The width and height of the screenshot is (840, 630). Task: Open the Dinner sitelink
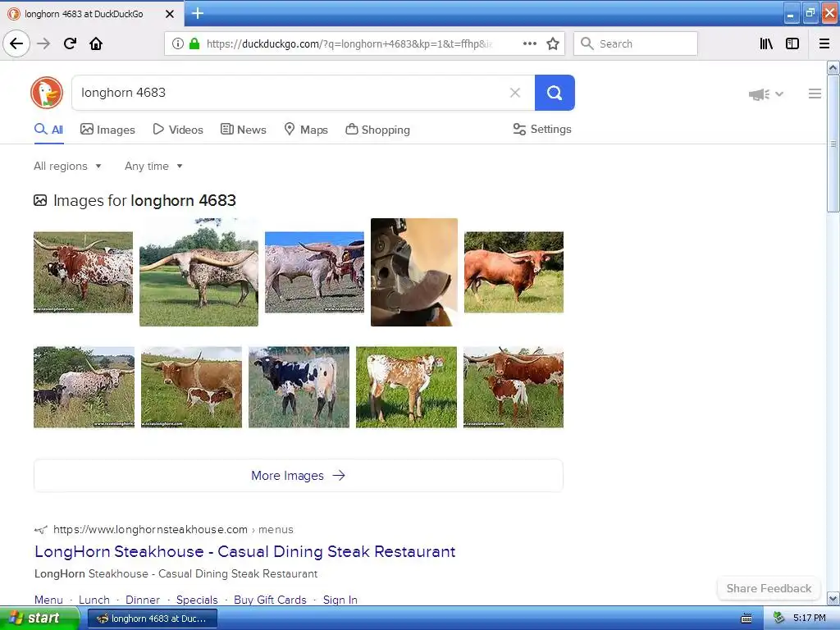point(143,600)
